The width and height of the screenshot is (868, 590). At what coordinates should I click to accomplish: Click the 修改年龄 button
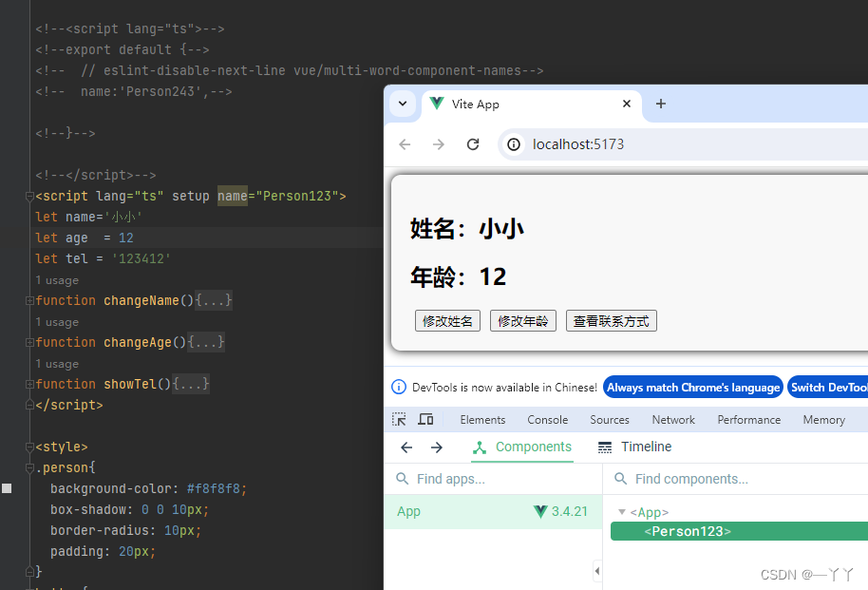click(522, 321)
